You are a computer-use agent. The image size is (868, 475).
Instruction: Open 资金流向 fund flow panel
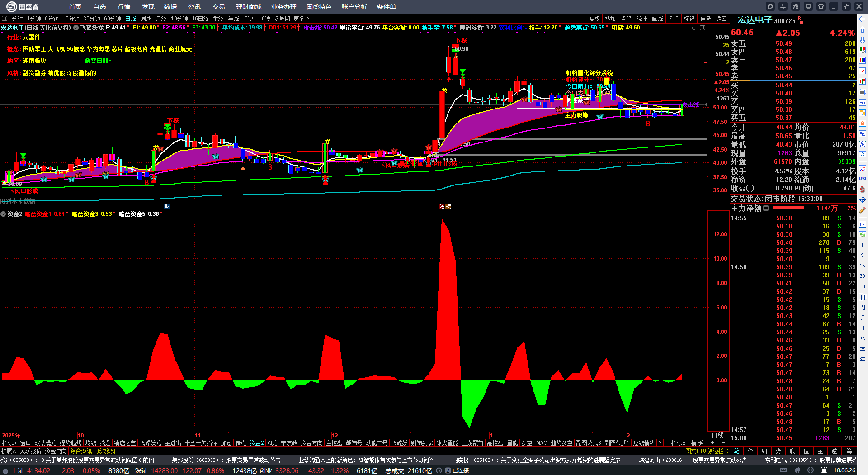tap(56, 451)
